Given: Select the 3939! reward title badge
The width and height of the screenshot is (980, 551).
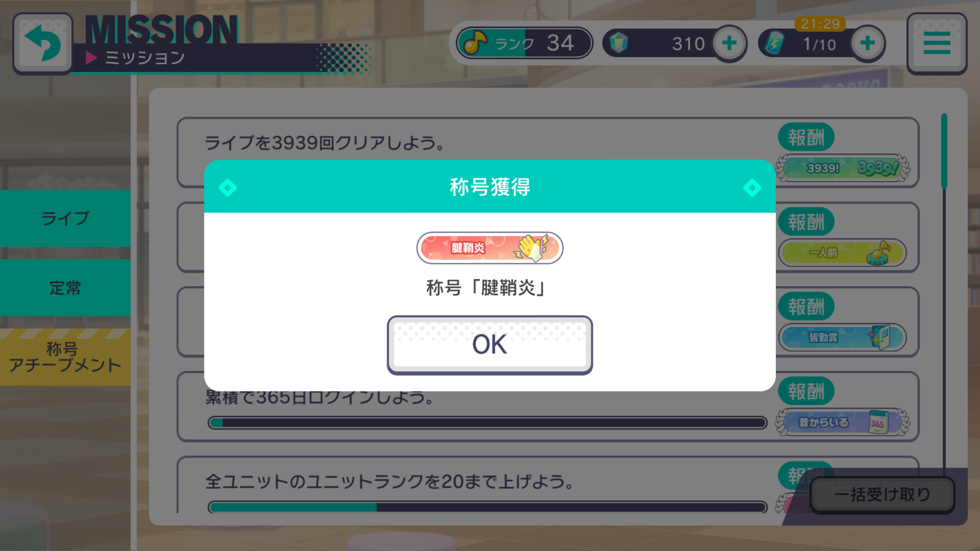Looking at the screenshot, I should [842, 168].
